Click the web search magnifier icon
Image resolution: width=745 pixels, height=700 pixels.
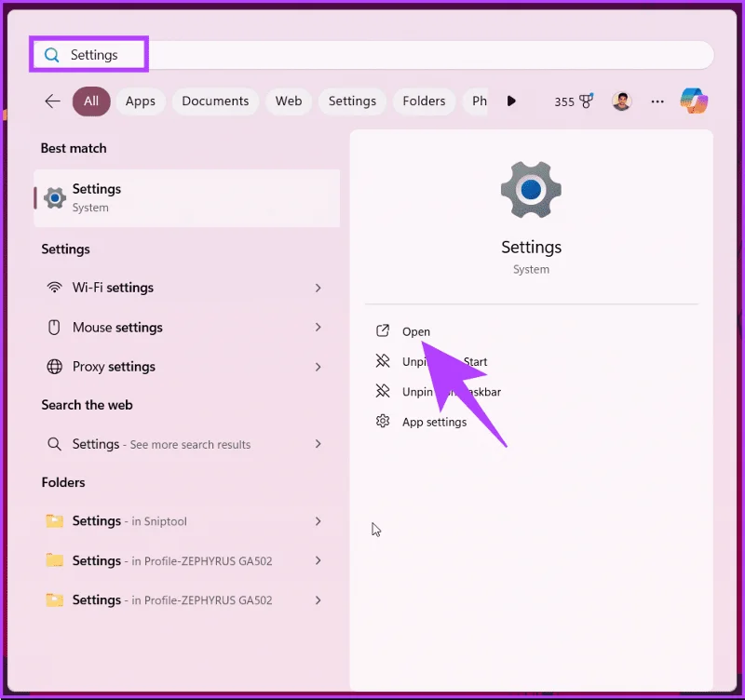coord(55,444)
